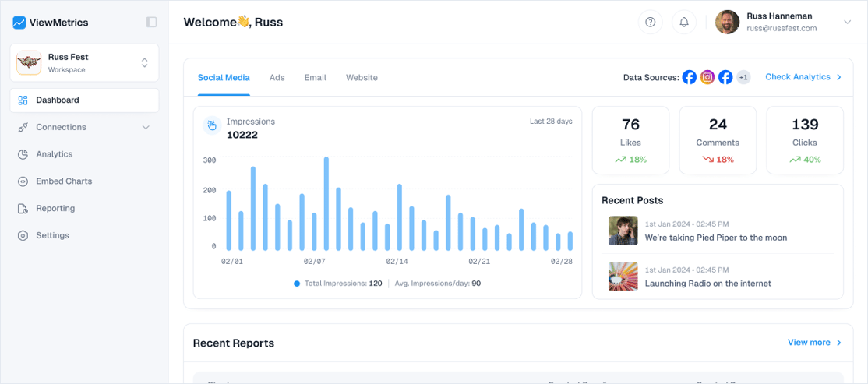Switch to the Website tab

click(362, 77)
